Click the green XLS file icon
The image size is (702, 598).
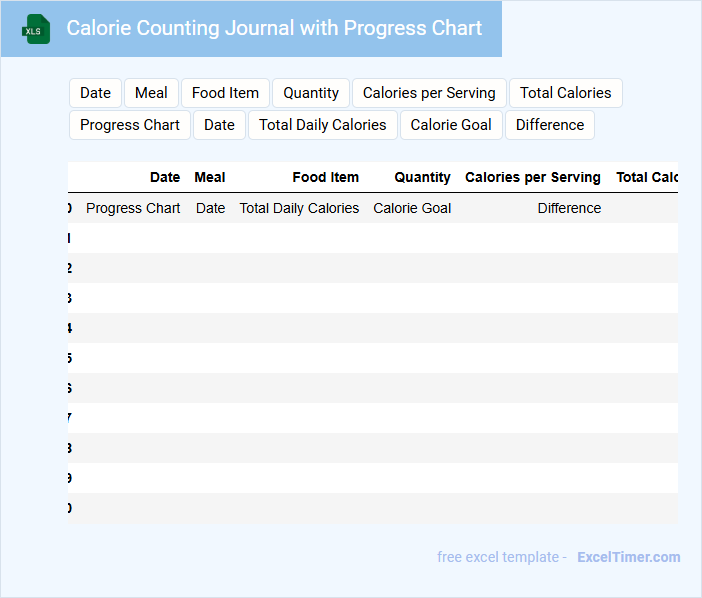point(36,30)
